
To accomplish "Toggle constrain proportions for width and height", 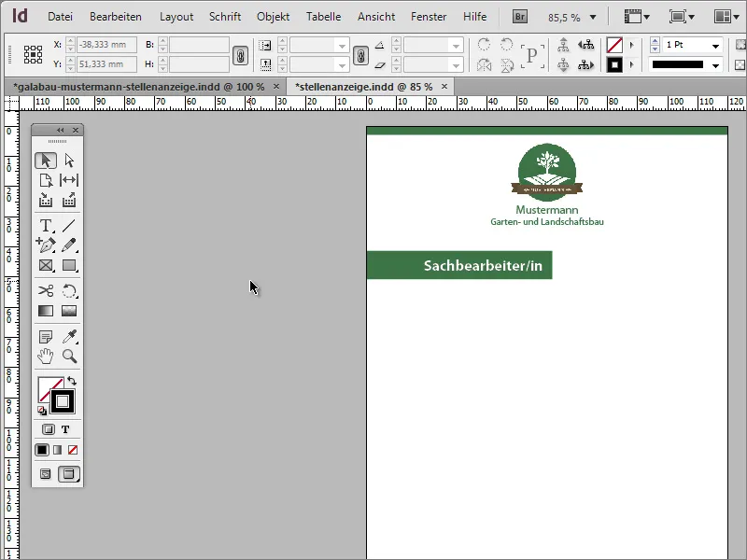I will 241,55.
